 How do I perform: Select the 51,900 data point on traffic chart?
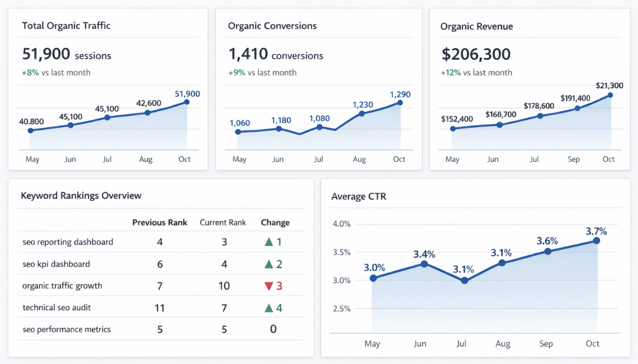(187, 102)
